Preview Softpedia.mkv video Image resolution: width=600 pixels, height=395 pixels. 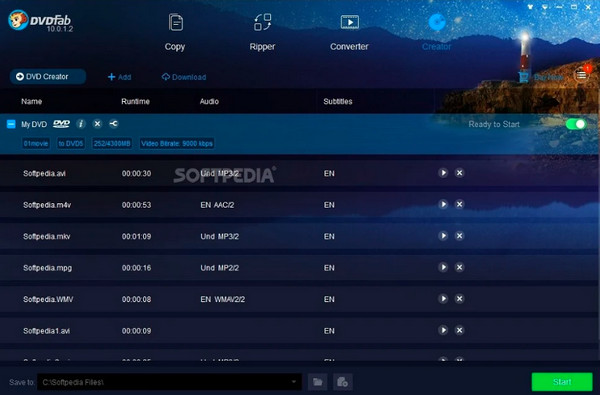pos(443,236)
